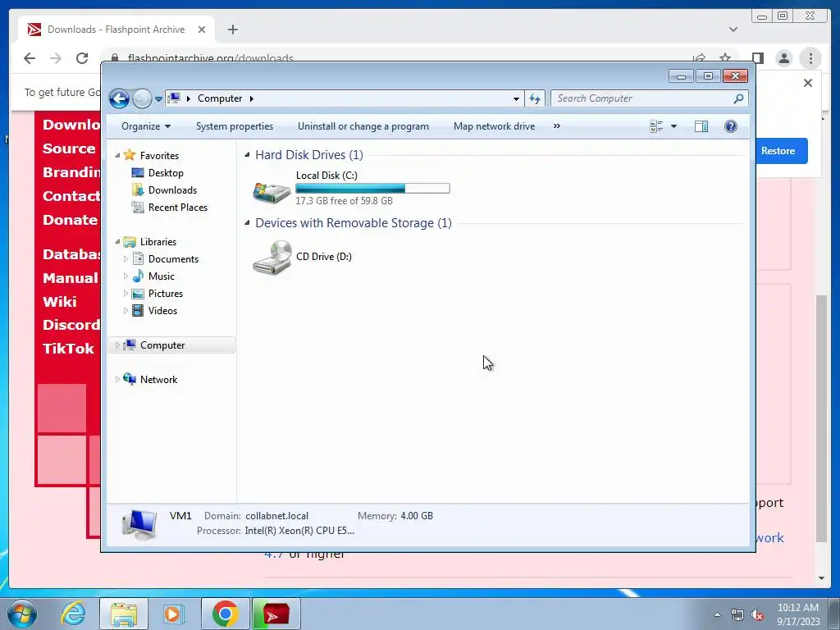Open recent pages dropdown beside navigation arrows
Screen dimensions: 840x630
point(158,99)
